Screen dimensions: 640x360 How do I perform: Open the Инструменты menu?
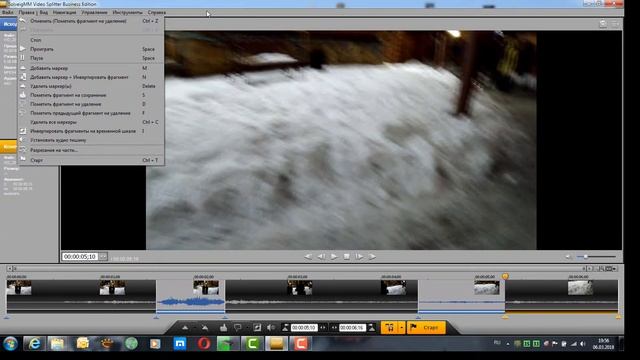[127, 12]
